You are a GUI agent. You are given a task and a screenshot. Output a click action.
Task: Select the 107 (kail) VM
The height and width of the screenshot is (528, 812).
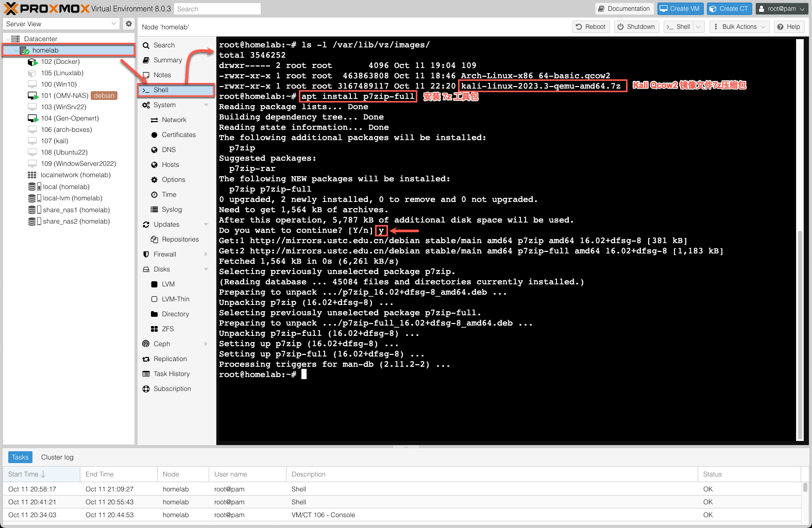click(x=55, y=141)
